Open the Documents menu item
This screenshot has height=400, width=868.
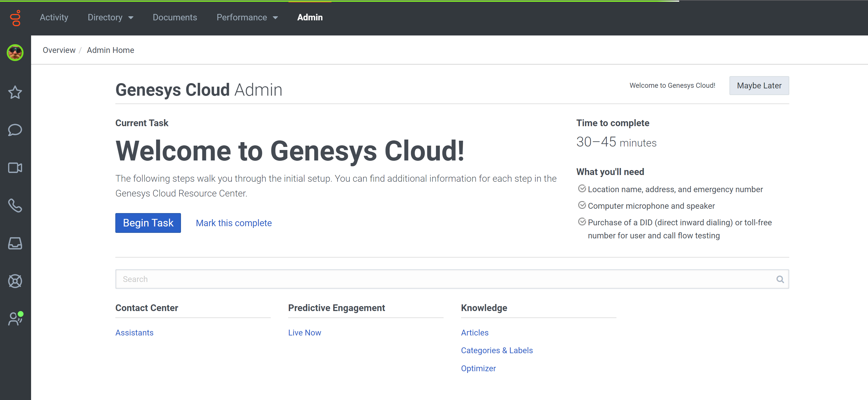pos(175,17)
